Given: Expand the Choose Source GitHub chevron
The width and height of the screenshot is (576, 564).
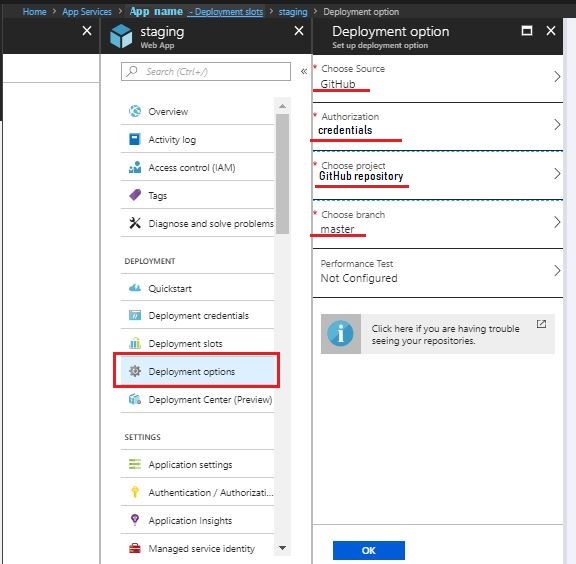Looking at the screenshot, I should pos(557,76).
